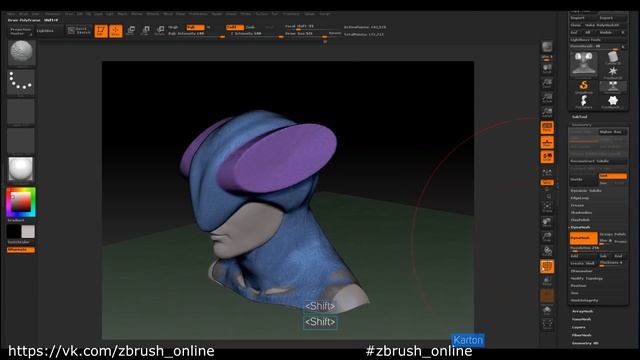
Task: Open the LightBox button
Action: (48, 31)
